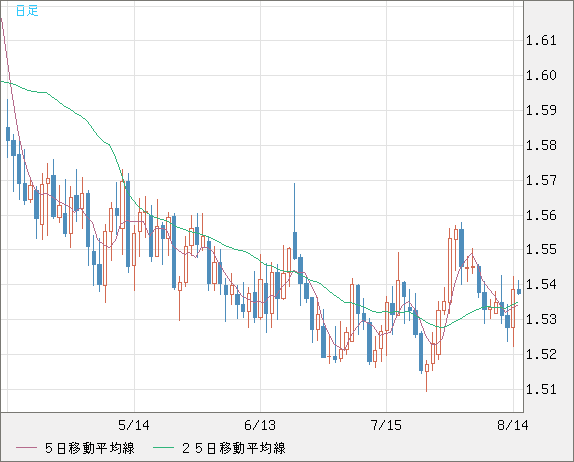Click the green 25-day average legend line
The image size is (574, 462).
pos(163,448)
